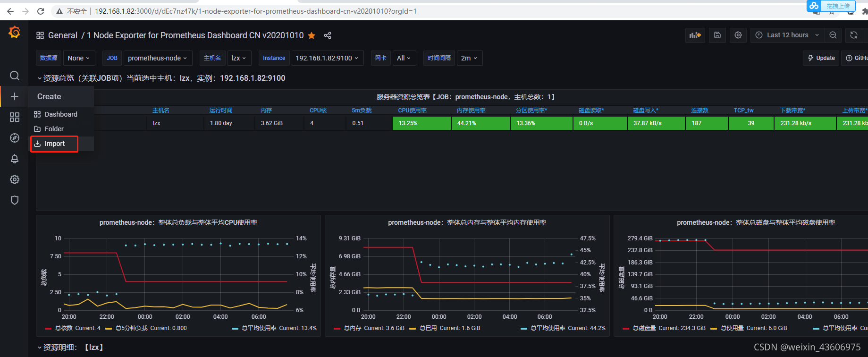Go back in the browser
The image size is (868, 357).
tap(10, 11)
